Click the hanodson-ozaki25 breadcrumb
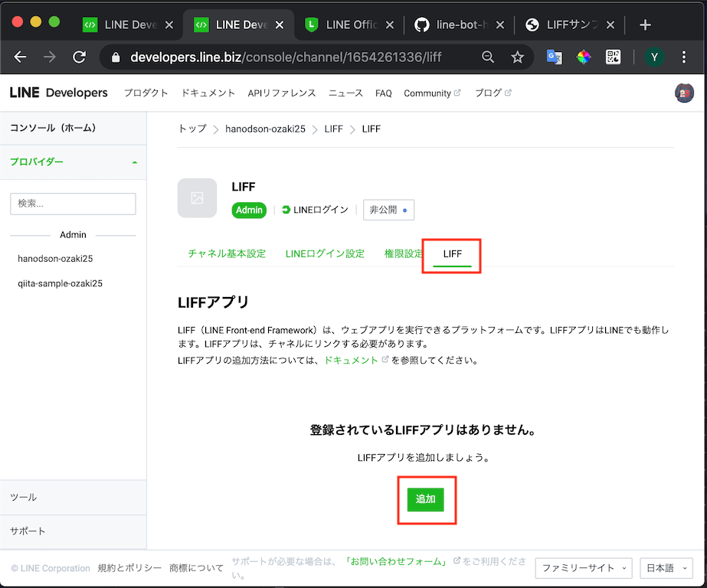 [x=265, y=129]
